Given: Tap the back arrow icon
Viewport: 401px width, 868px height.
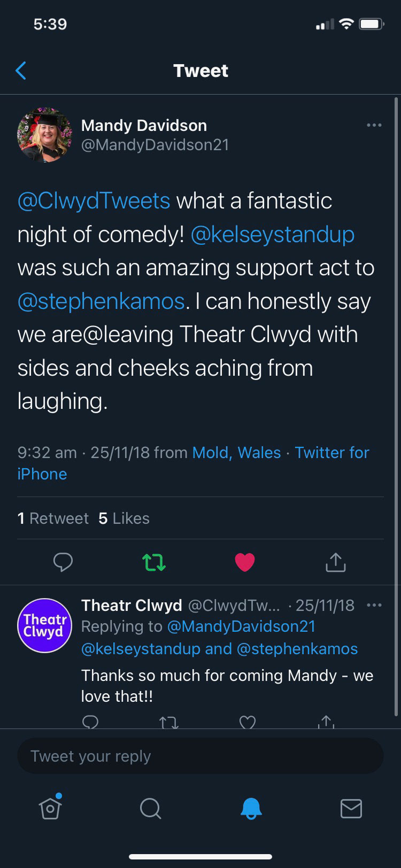Looking at the screenshot, I should [21, 71].
